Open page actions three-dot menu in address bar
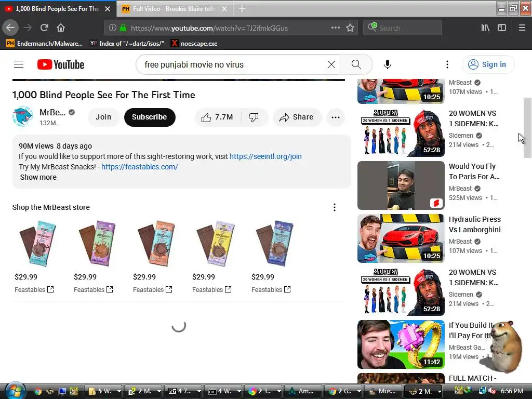 point(335,28)
